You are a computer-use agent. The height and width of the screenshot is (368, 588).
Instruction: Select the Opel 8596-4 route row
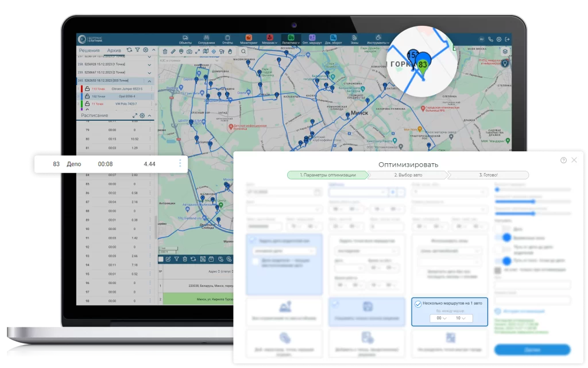(115, 96)
